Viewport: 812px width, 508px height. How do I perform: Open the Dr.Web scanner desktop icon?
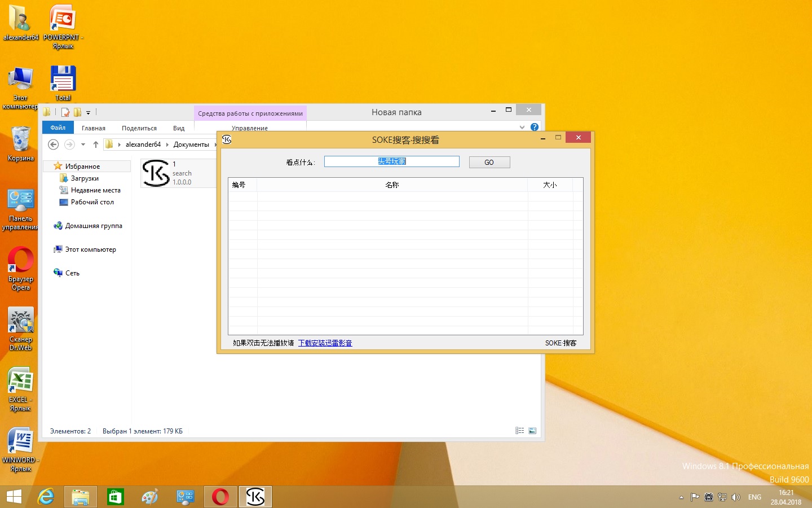pyautogui.click(x=21, y=328)
